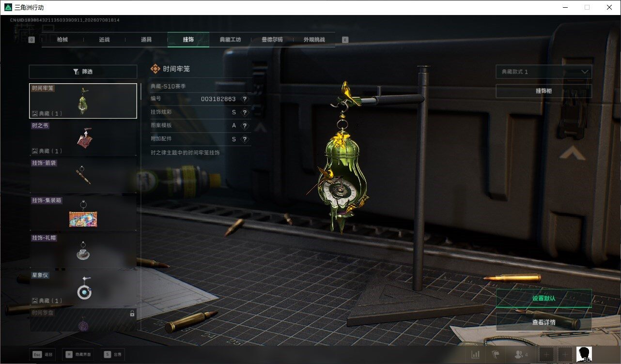Screen dimensions: 621x364
Task: Switch to the 枪械 tab
Action: pos(62,40)
